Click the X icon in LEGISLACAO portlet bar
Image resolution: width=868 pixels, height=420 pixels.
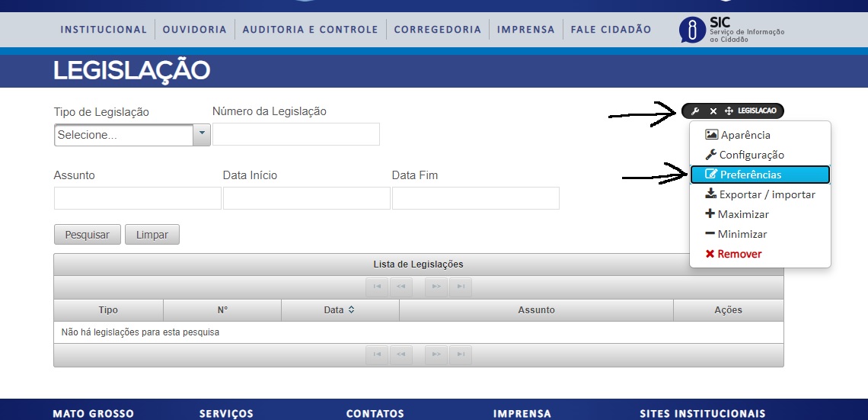tap(713, 111)
